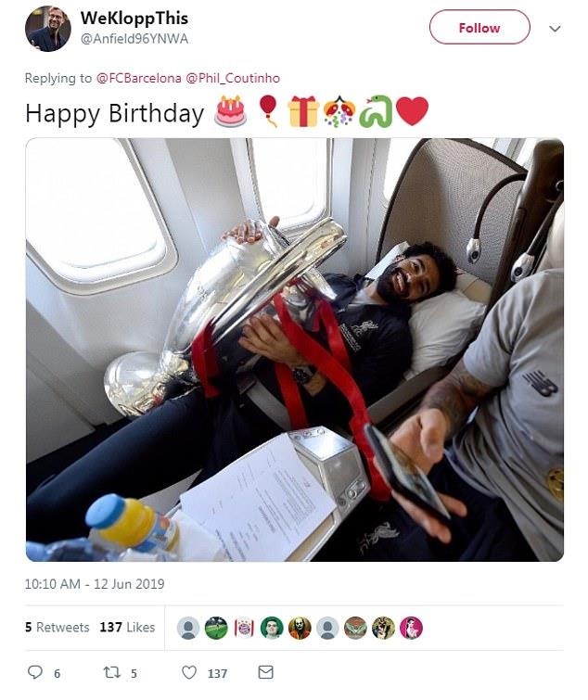Image resolution: width=588 pixels, height=700 pixels.
Task: Open the @Phil_Coutinho mention link
Action: click(233, 78)
